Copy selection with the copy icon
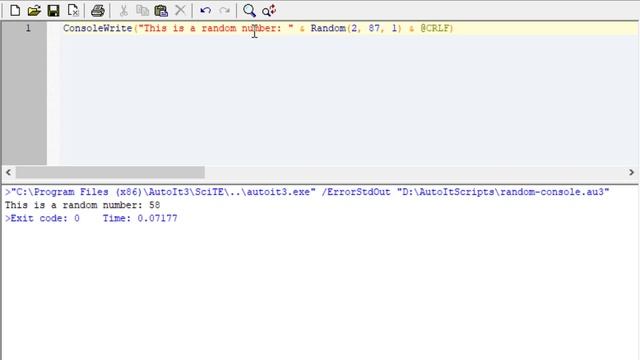 click(142, 10)
